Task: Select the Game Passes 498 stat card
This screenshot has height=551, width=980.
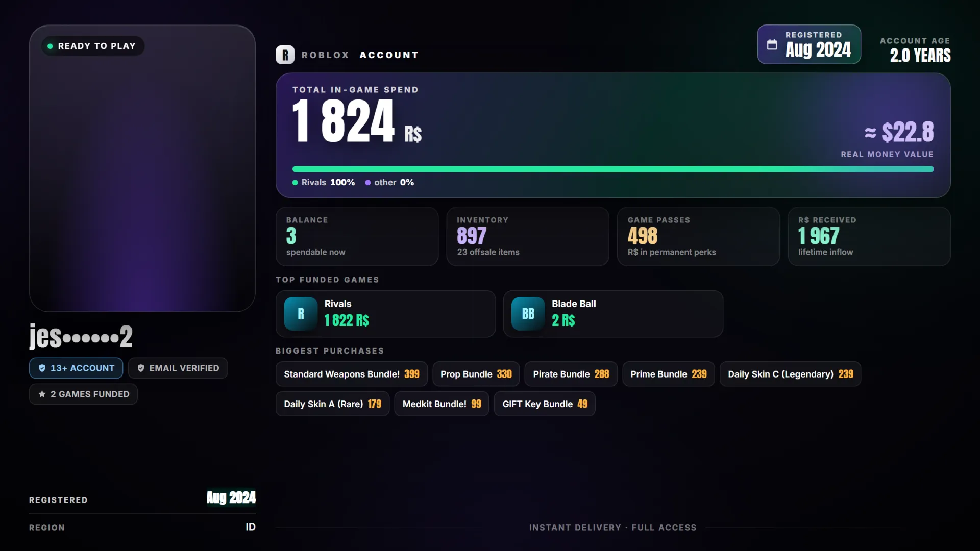Action: coord(698,236)
